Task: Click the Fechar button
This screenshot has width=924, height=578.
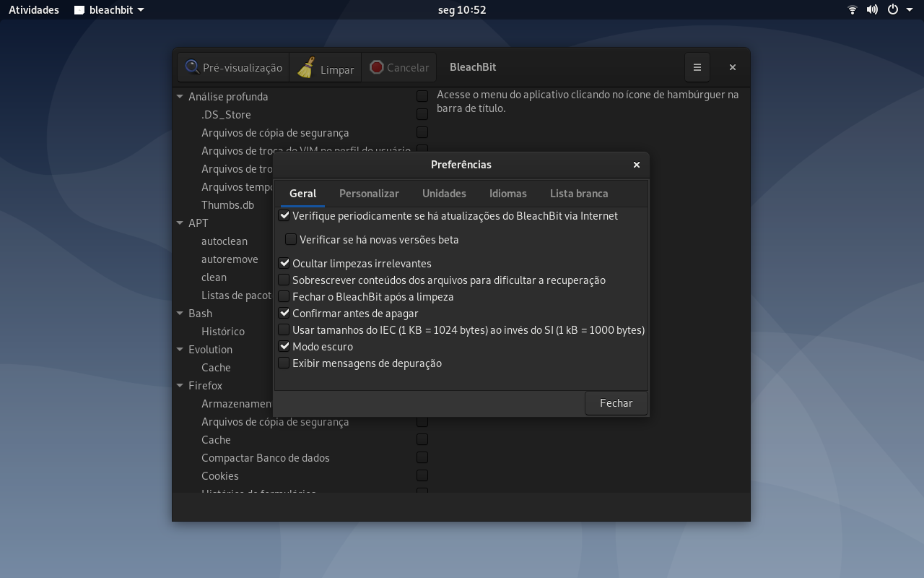Action: 616,403
